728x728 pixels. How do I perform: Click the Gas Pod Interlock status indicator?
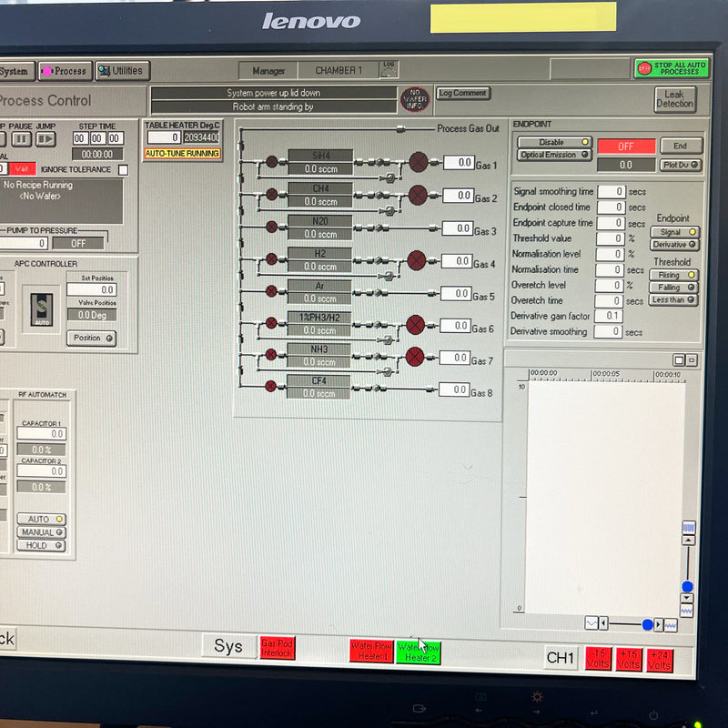point(278,648)
